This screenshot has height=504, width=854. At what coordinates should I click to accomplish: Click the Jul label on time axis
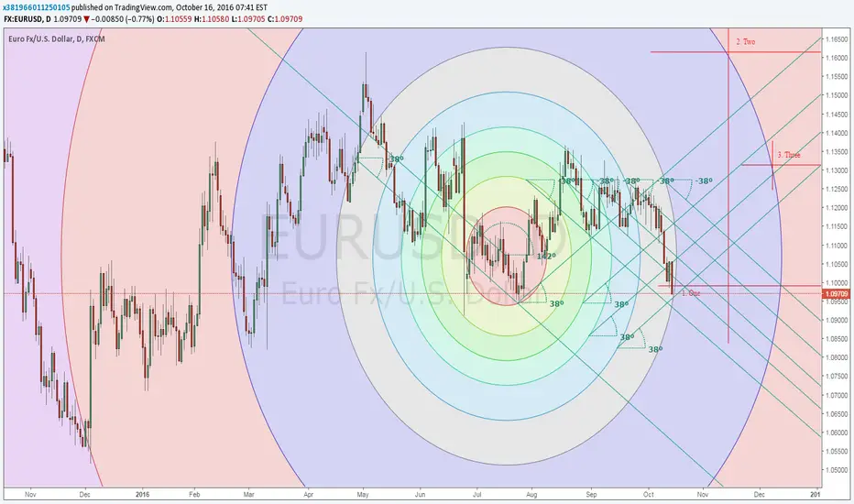click(x=476, y=495)
